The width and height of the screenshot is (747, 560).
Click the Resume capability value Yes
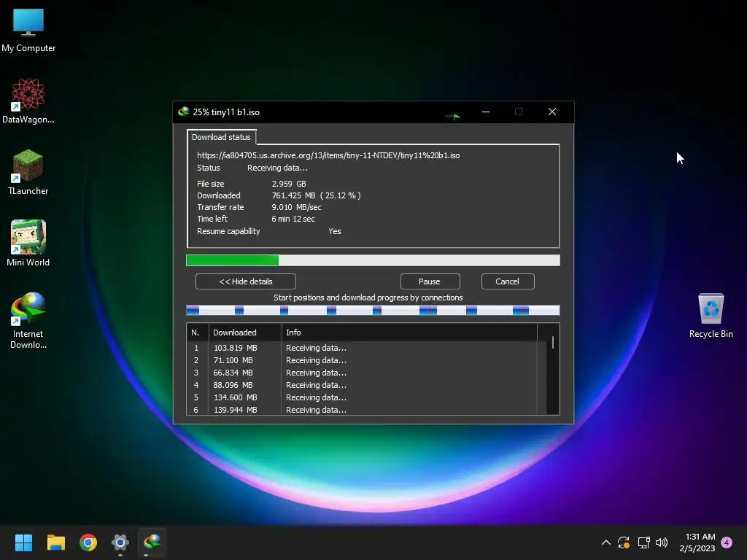point(334,231)
